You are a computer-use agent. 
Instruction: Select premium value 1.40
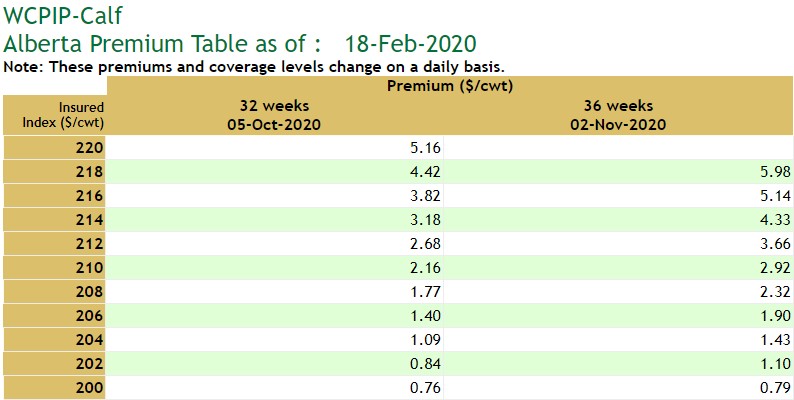tap(424, 316)
